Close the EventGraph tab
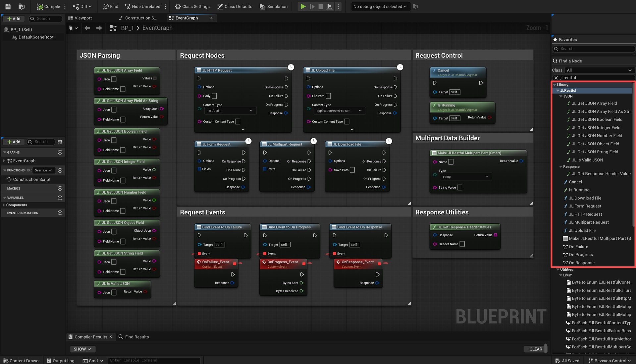636x364 pixels. point(211,18)
